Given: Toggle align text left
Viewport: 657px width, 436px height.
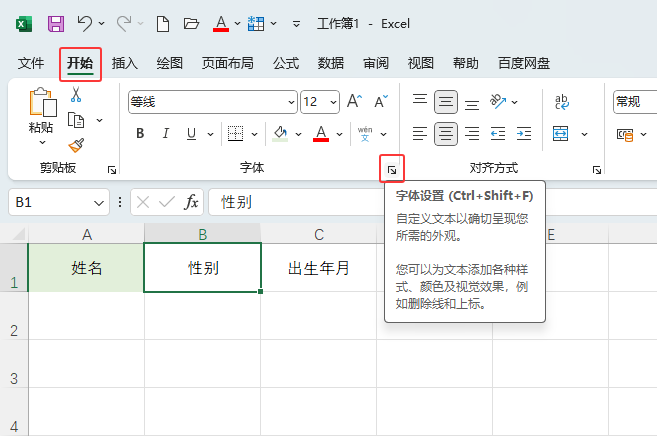Looking at the screenshot, I should 420,134.
